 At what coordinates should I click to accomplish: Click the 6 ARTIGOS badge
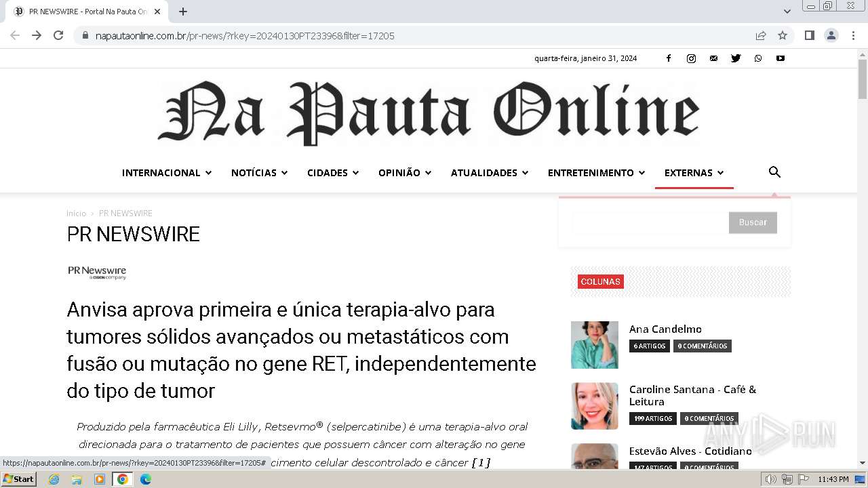tap(650, 346)
